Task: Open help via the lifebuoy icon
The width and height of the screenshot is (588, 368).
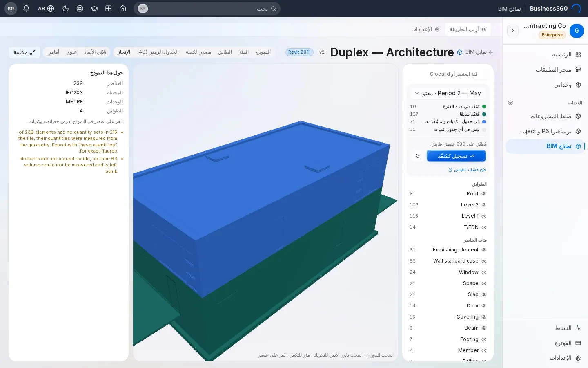Action: coord(80,9)
